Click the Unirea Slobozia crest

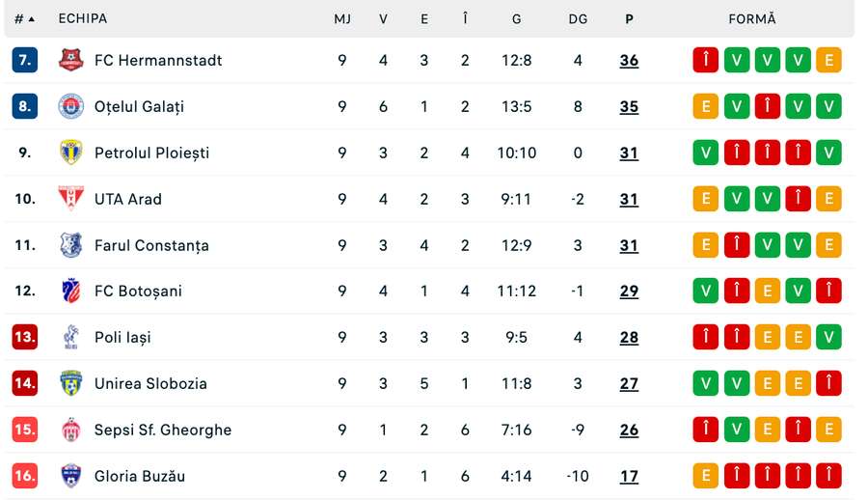70,383
